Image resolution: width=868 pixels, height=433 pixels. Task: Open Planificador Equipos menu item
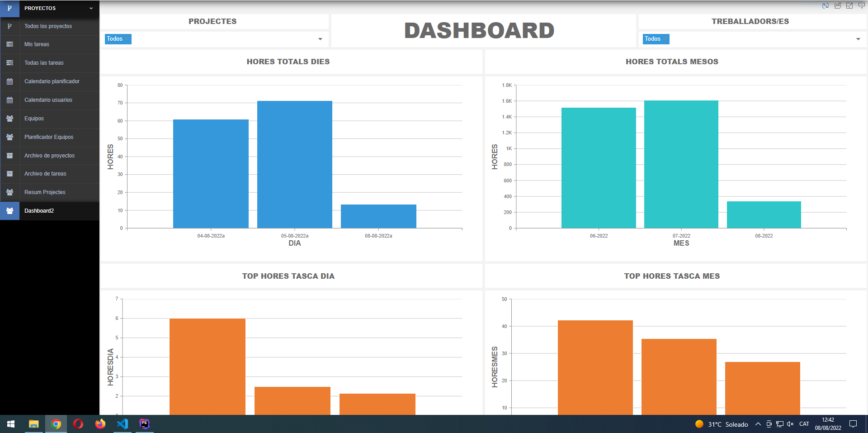click(50, 137)
